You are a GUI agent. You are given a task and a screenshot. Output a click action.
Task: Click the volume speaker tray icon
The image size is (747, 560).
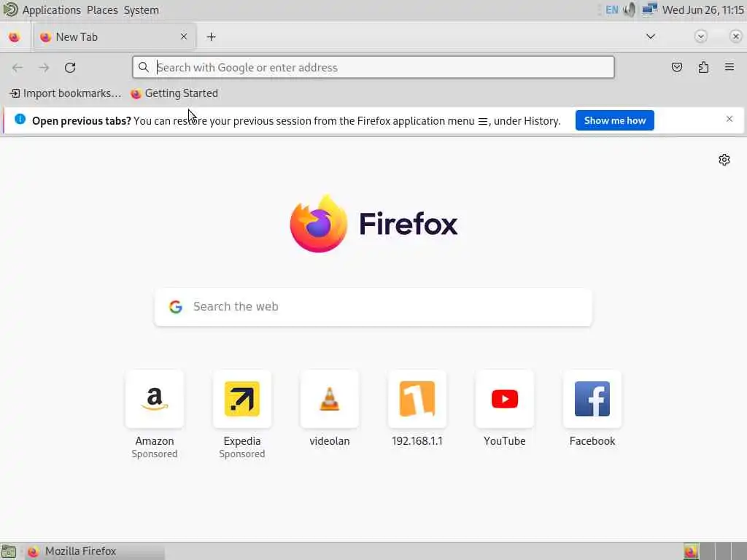(630, 9)
